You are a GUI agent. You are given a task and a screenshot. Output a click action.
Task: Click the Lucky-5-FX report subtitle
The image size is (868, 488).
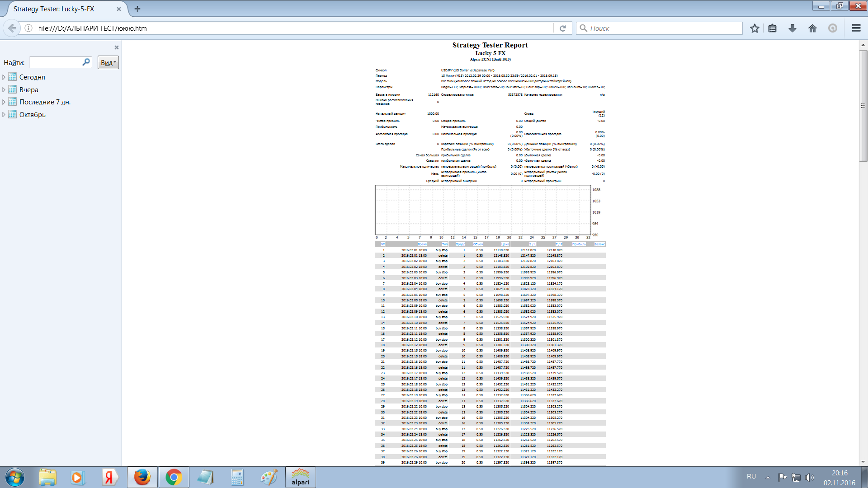pos(490,53)
